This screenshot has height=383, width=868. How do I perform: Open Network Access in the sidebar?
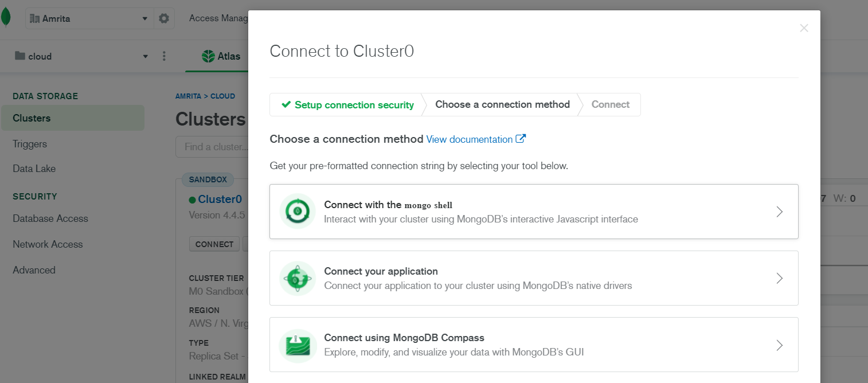48,244
